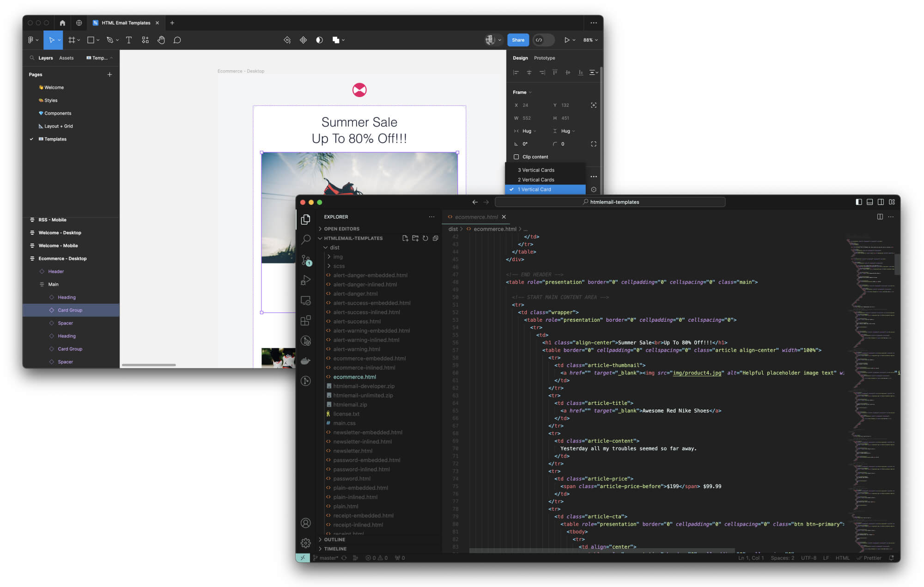
Task: Click the Share button in Figma
Action: point(518,40)
